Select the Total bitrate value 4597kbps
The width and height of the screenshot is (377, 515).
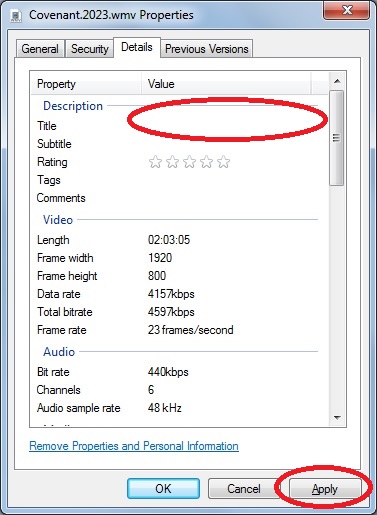[x=171, y=312]
